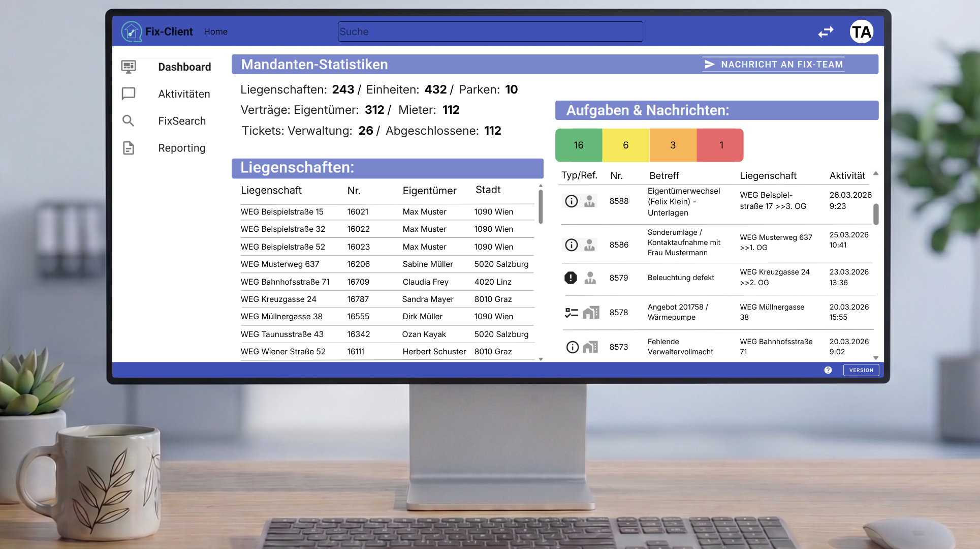Click the Fix-Client brand title
Screen dimensions: 980x549
coord(169,32)
